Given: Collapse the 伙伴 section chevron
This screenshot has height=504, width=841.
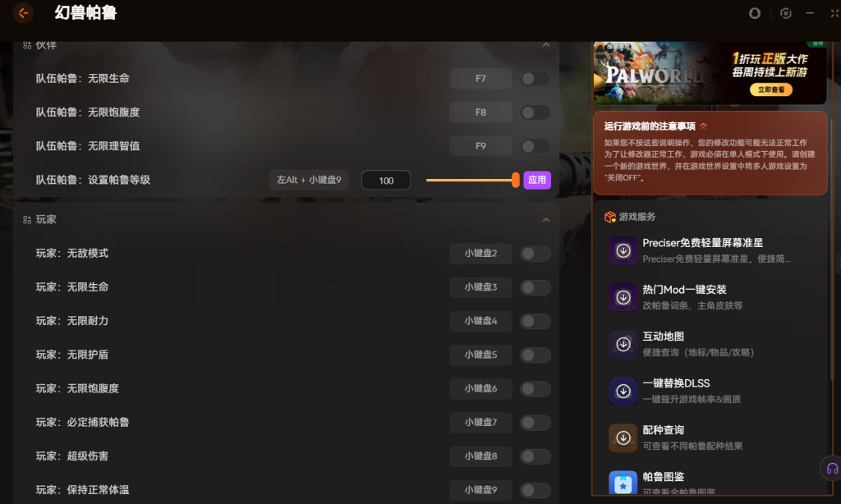Looking at the screenshot, I should pyautogui.click(x=546, y=44).
